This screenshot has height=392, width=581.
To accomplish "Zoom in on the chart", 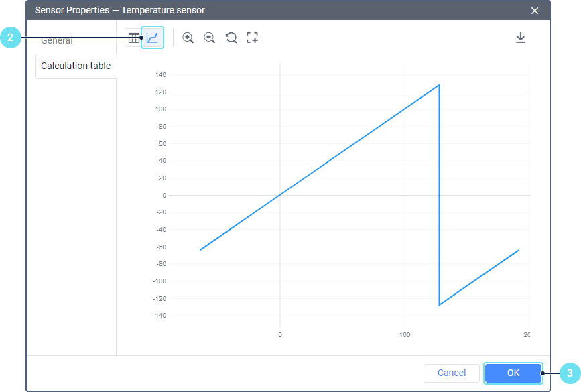I will click(x=188, y=38).
